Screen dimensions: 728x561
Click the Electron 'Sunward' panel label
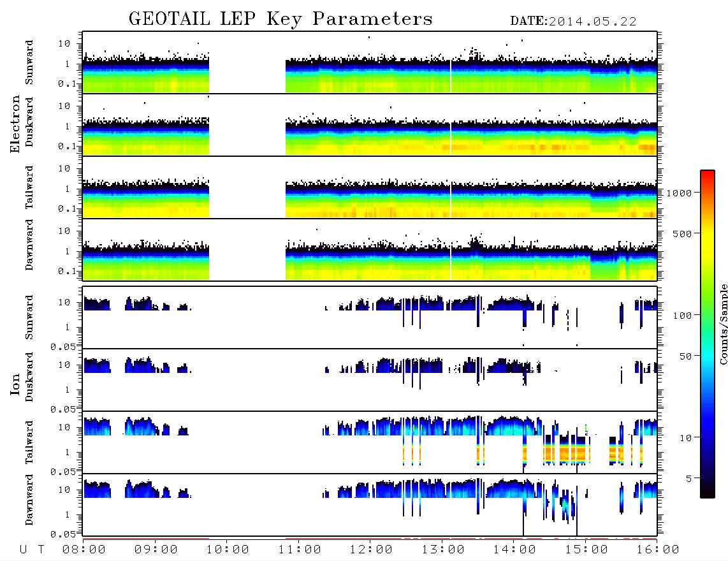[29, 62]
